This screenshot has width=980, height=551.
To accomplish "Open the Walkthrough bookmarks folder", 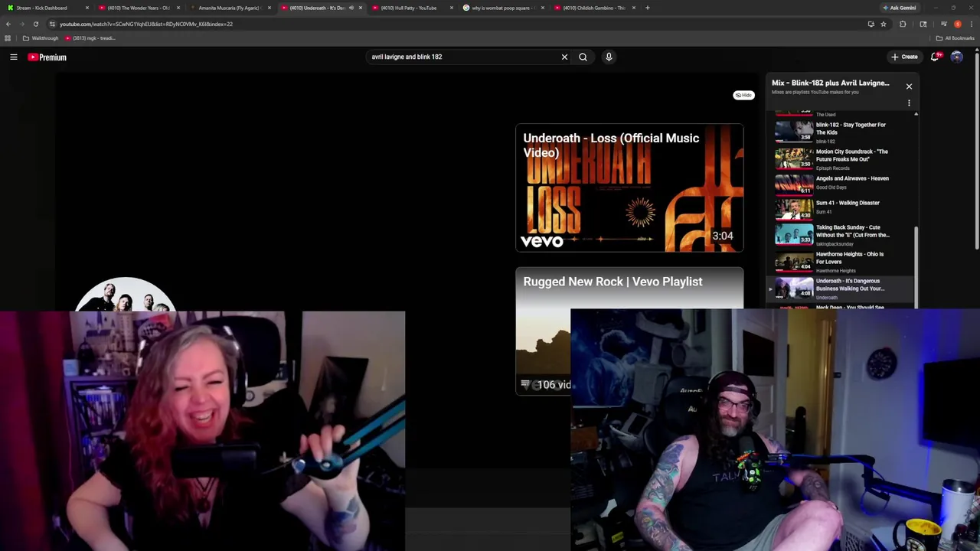I will tap(41, 38).
